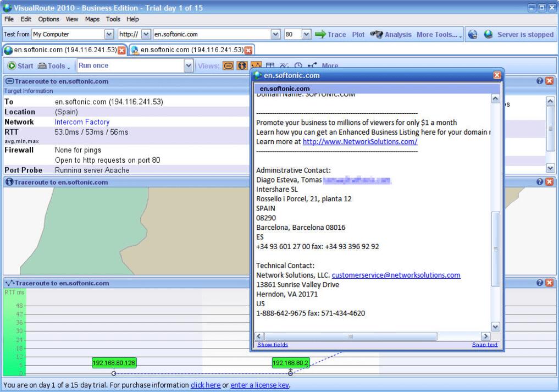
Task: Click the popup horizontal scroll right arrow
Action: click(485, 336)
